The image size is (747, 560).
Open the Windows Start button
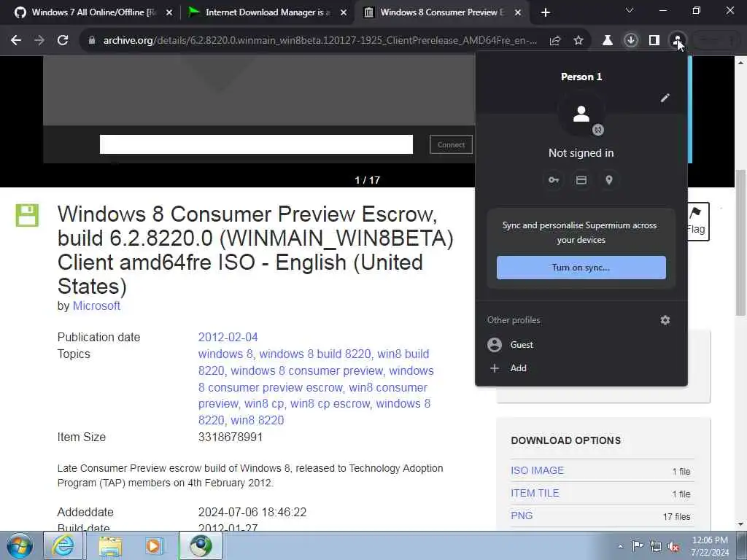pos(20,545)
